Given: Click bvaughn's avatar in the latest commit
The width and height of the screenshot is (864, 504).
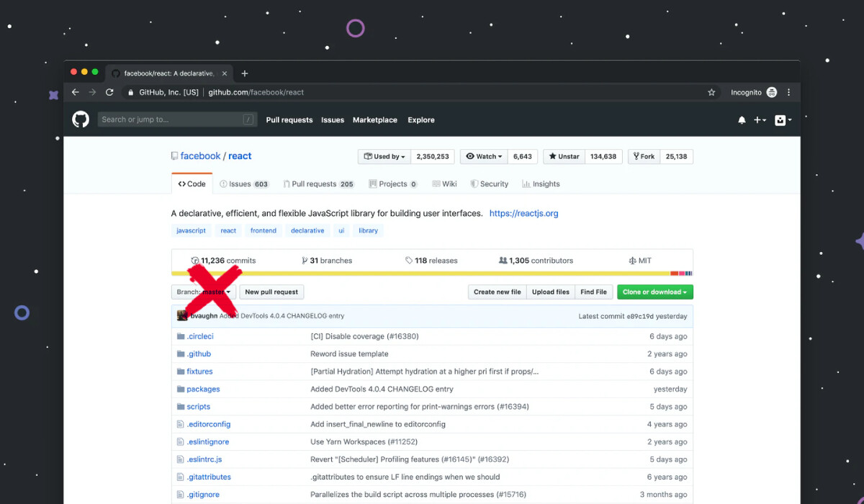Looking at the screenshot, I should tap(181, 315).
